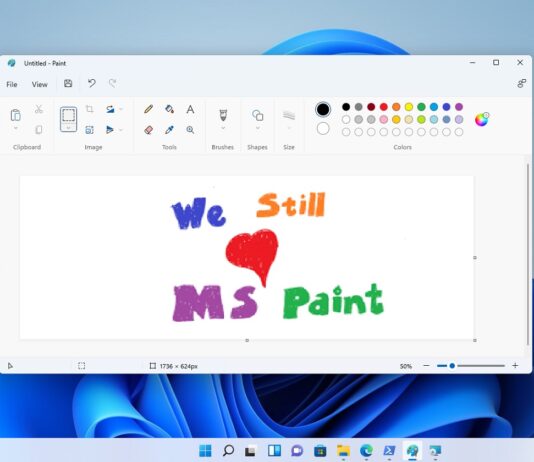The image size is (534, 462).
Task: Open taskbar Search magnifier
Action: [x=228, y=450]
